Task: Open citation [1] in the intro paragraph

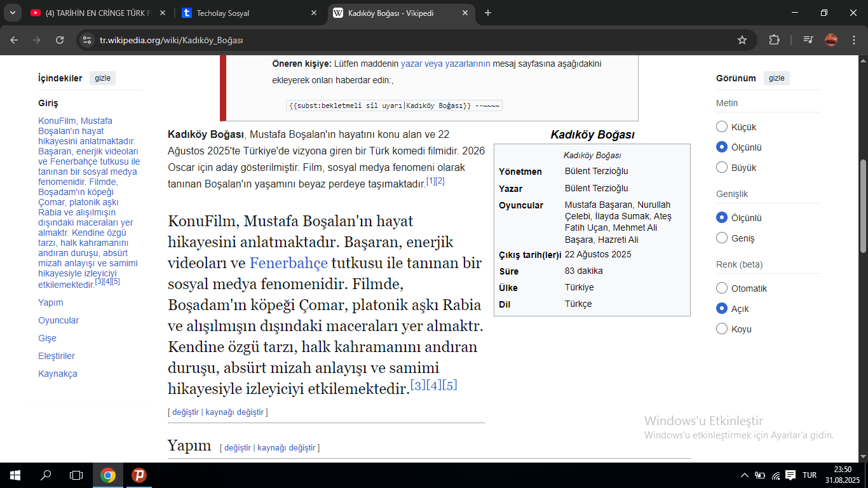Action: point(431,181)
